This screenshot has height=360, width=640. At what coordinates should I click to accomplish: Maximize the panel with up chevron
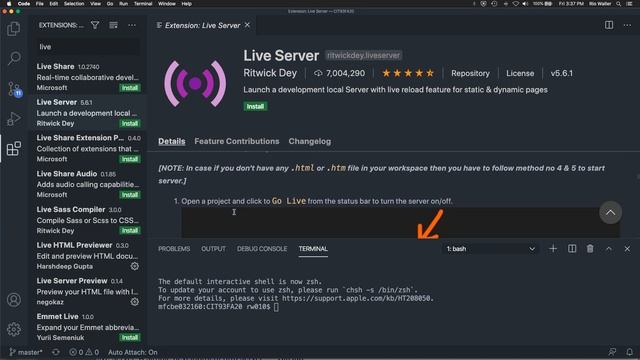tap(609, 249)
